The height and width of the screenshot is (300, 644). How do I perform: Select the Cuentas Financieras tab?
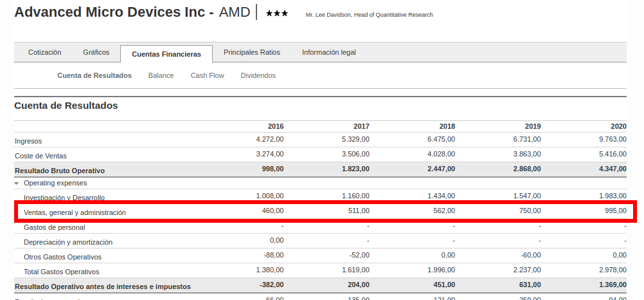coord(166,54)
